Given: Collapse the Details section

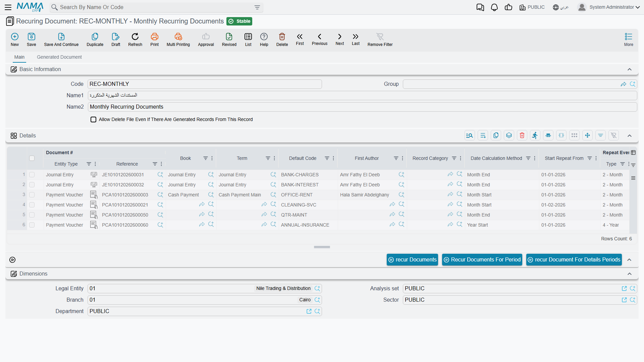Looking at the screenshot, I should pyautogui.click(x=630, y=136).
